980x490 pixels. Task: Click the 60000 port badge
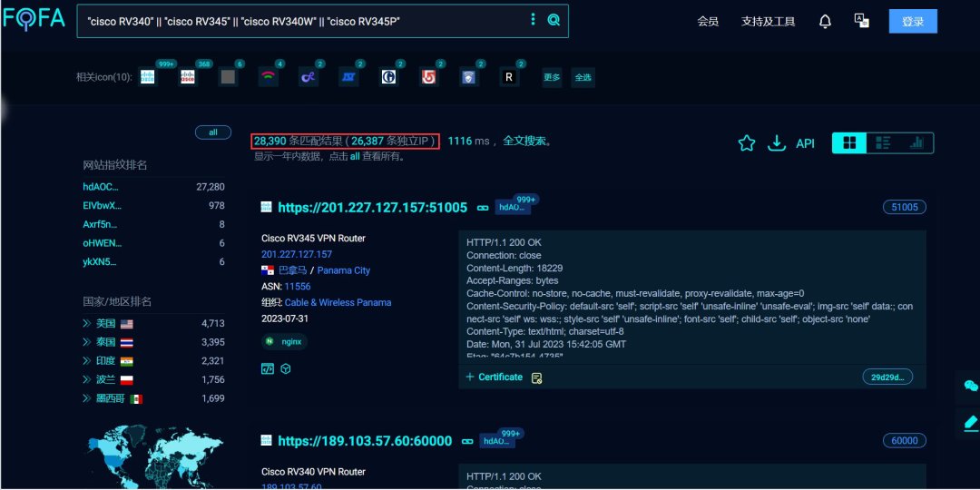point(905,441)
